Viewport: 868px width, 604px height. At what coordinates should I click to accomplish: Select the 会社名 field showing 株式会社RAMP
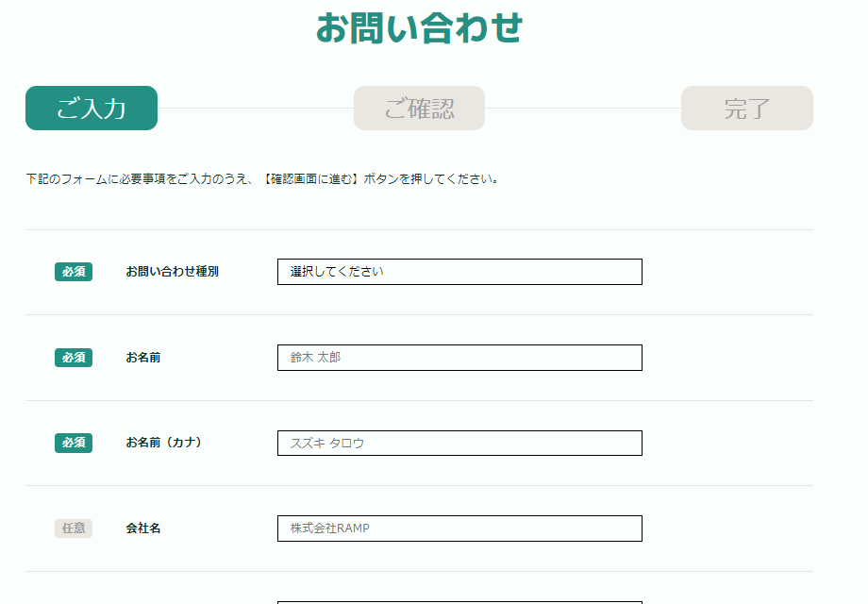(x=459, y=528)
